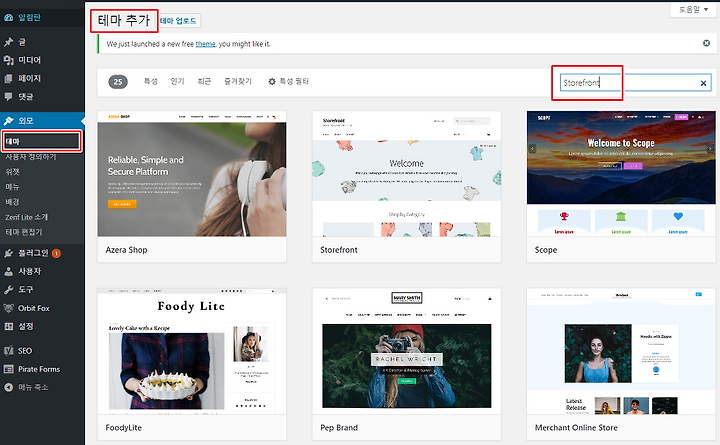Collapse menu with 메뉴 축소 arrow icon
Screen dimensions: 720x445
point(8,388)
